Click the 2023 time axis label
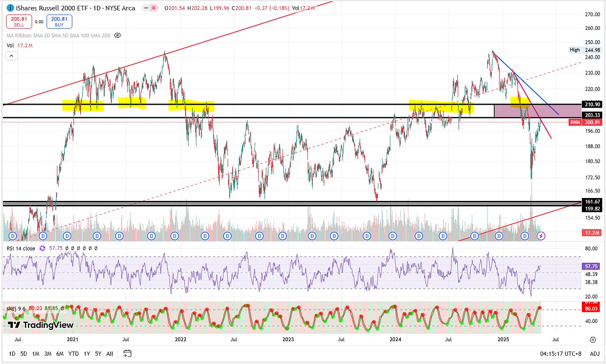Viewport: 606px width, 364px height. point(288,339)
